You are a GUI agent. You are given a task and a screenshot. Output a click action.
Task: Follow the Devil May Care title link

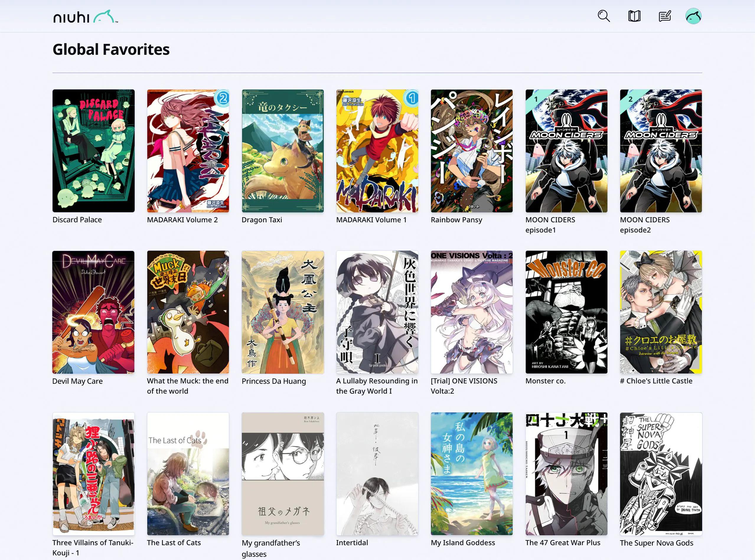pyautogui.click(x=77, y=381)
